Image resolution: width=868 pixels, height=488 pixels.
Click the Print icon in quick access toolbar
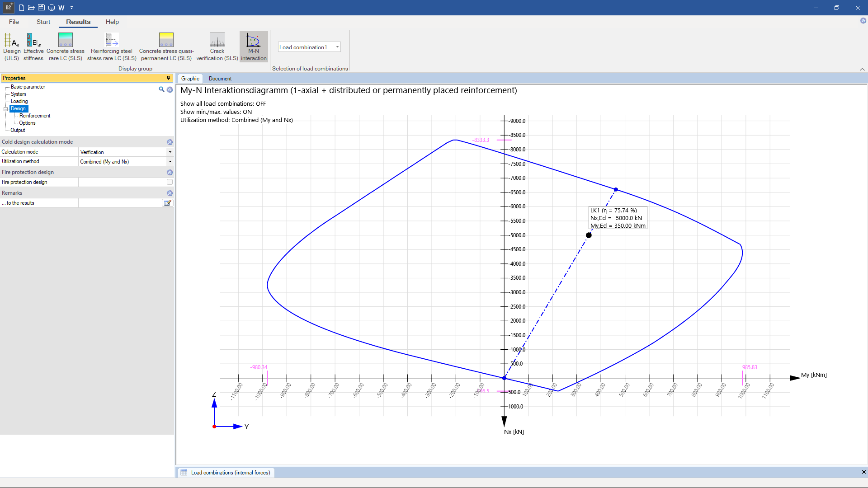51,7
